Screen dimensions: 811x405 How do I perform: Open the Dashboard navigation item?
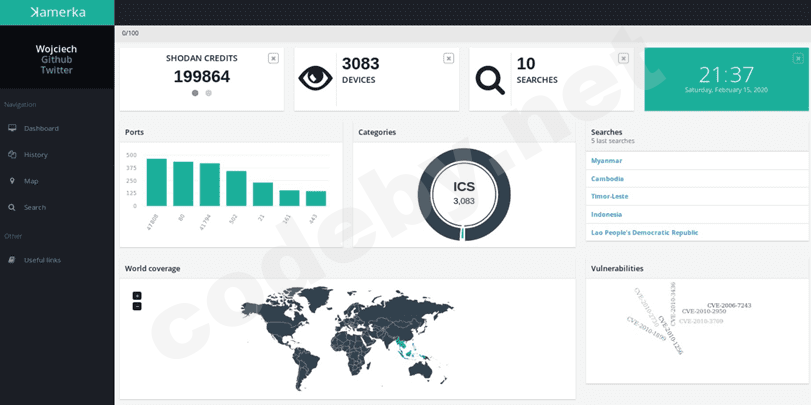tap(41, 128)
